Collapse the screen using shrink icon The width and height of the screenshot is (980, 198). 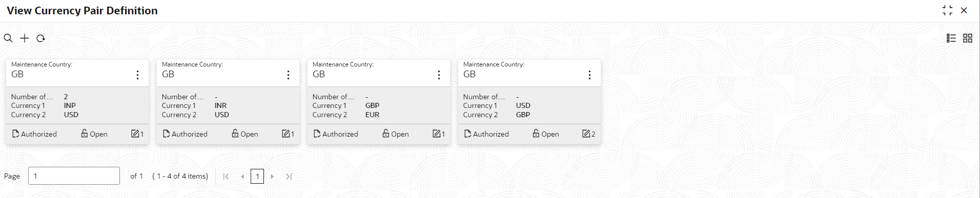coord(947,10)
